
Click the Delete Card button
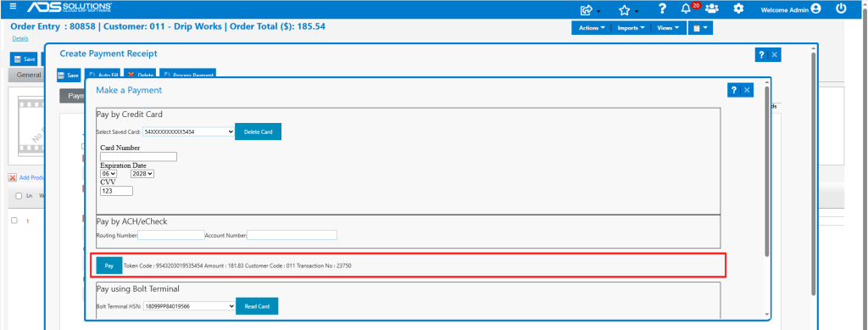[x=258, y=131]
